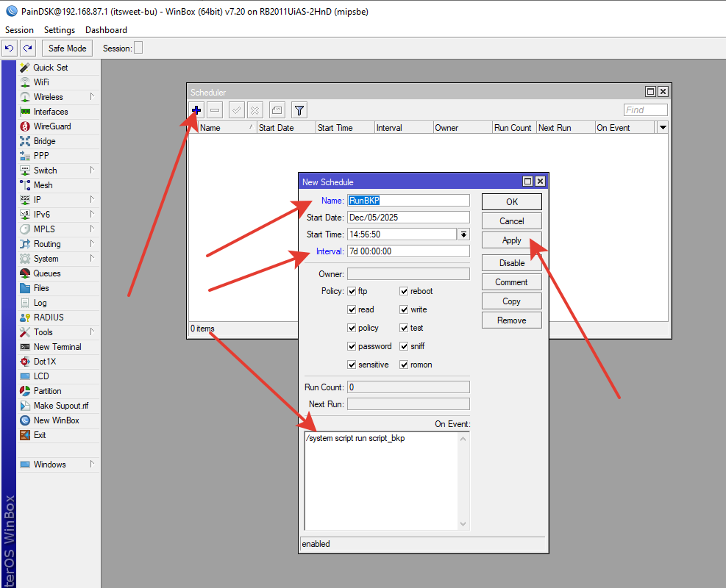Disable the sensitive policy checkbox
The width and height of the screenshot is (726, 588).
(x=352, y=365)
